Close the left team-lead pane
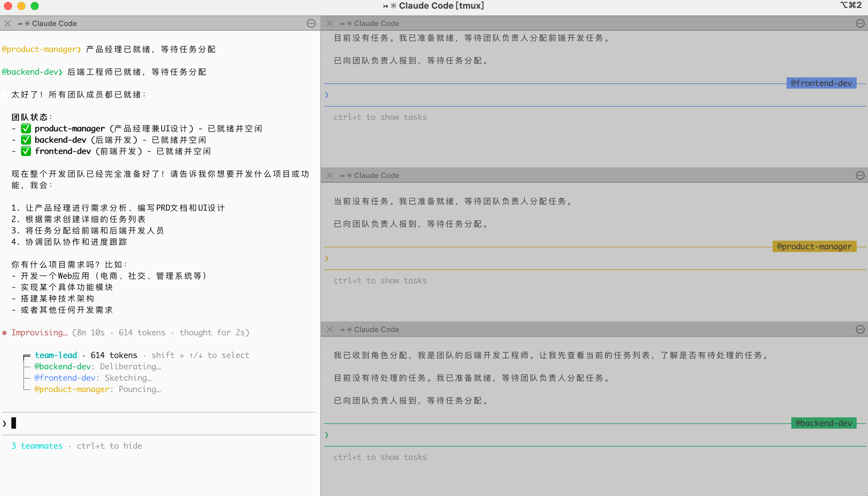Screen dimensions: 868x496 (x=8, y=23)
